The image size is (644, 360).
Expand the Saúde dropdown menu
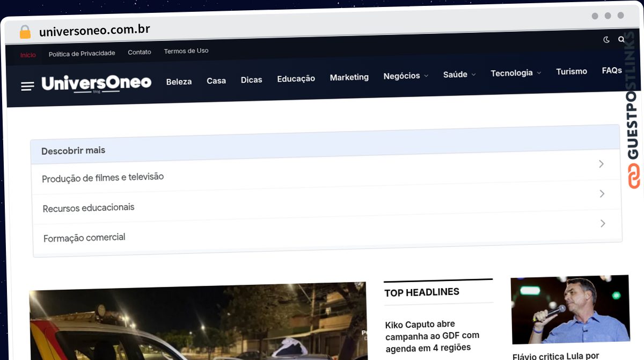459,74
